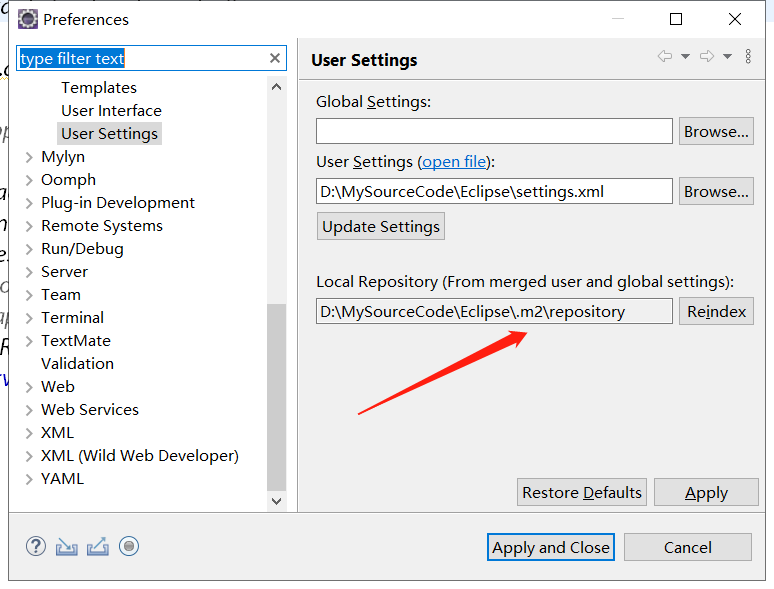Viewport: 774px width, 589px height.
Task: Click the forward navigation arrow icon
Action: click(x=707, y=56)
